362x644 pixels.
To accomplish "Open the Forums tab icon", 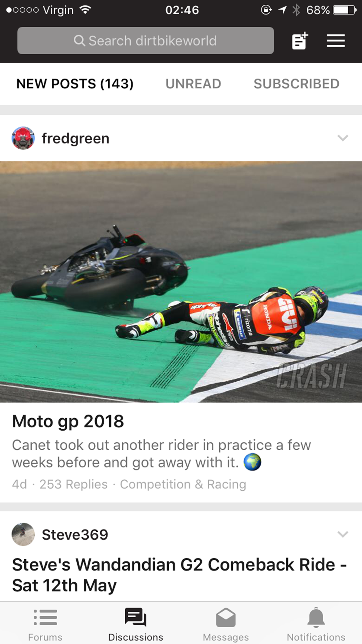I will [45, 617].
